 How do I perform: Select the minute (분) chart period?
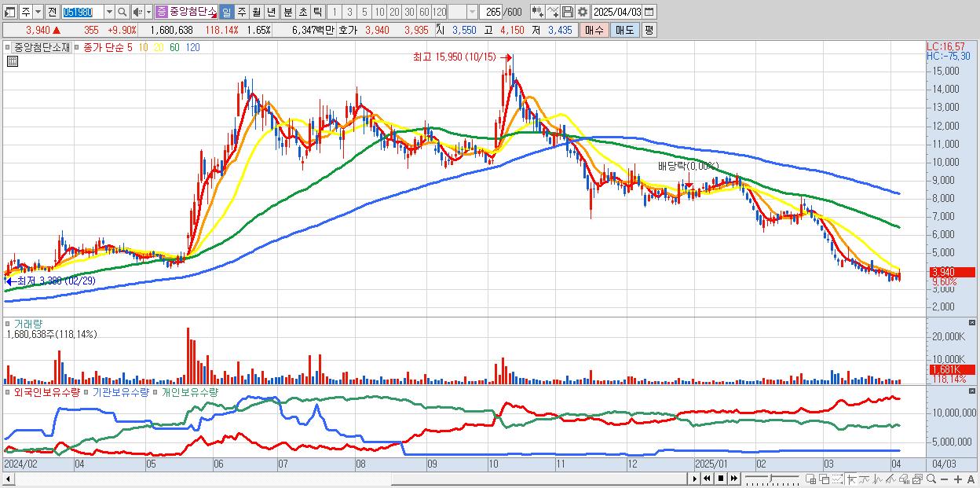tap(287, 12)
